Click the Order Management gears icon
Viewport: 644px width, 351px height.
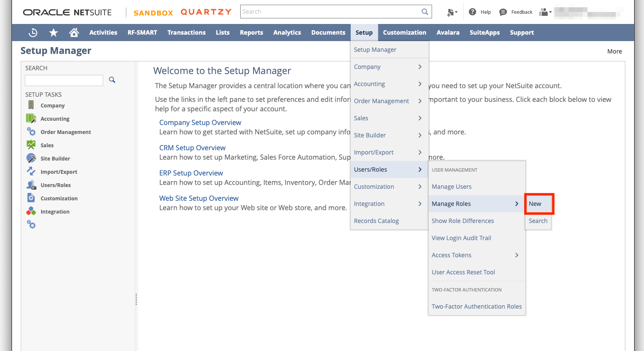click(31, 131)
